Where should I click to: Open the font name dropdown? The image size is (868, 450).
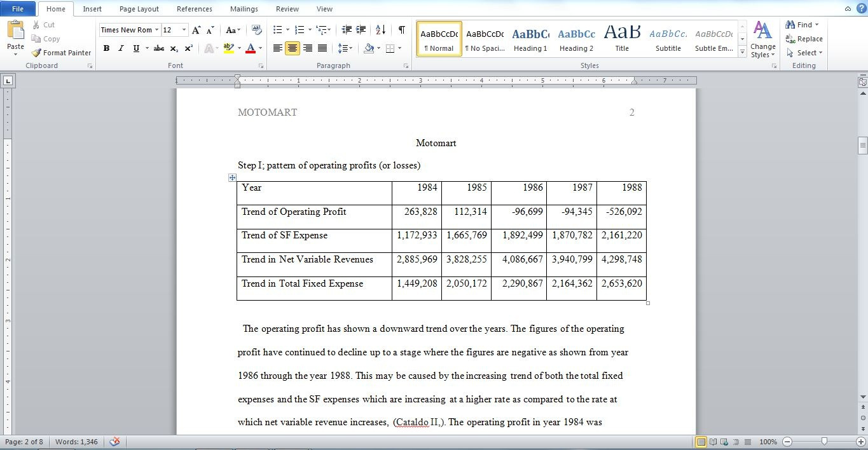point(157,30)
